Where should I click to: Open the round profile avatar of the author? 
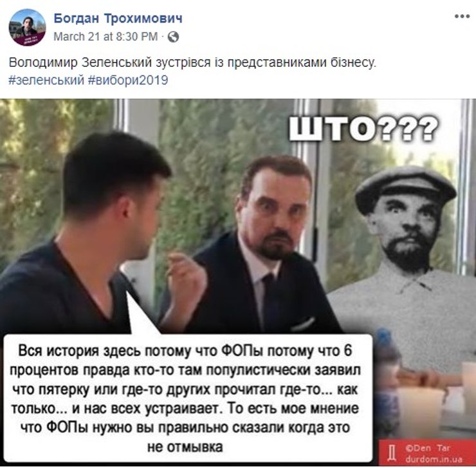[27, 27]
